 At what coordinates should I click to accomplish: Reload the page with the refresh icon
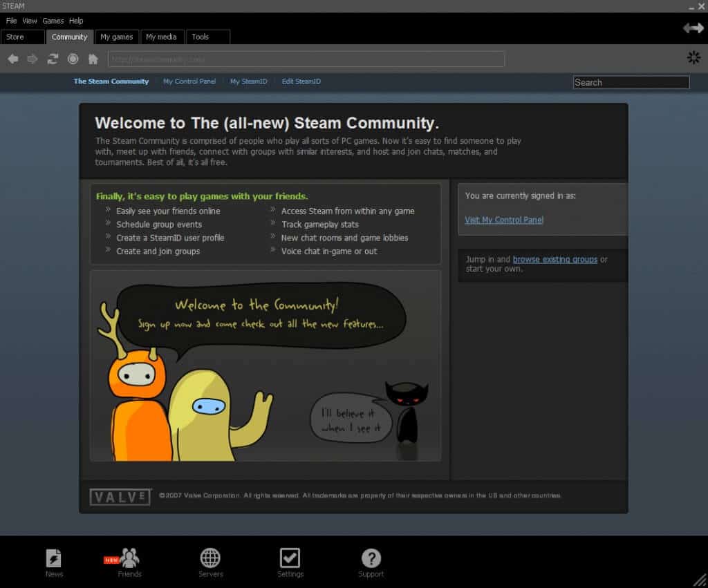coord(53,59)
